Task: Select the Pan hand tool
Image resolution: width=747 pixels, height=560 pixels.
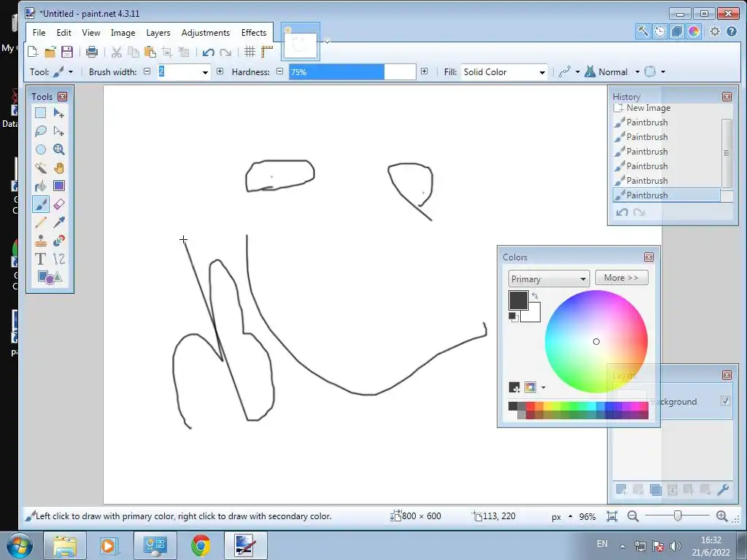Action: click(59, 168)
